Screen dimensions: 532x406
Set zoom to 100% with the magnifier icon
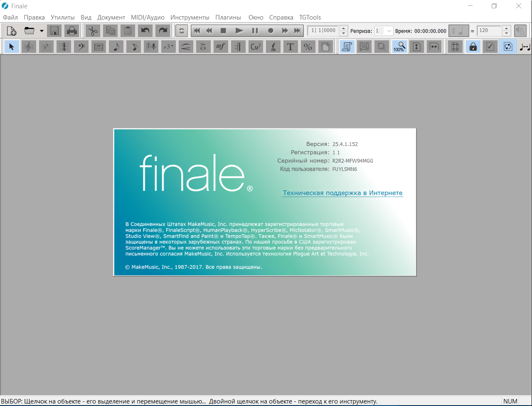click(x=399, y=47)
